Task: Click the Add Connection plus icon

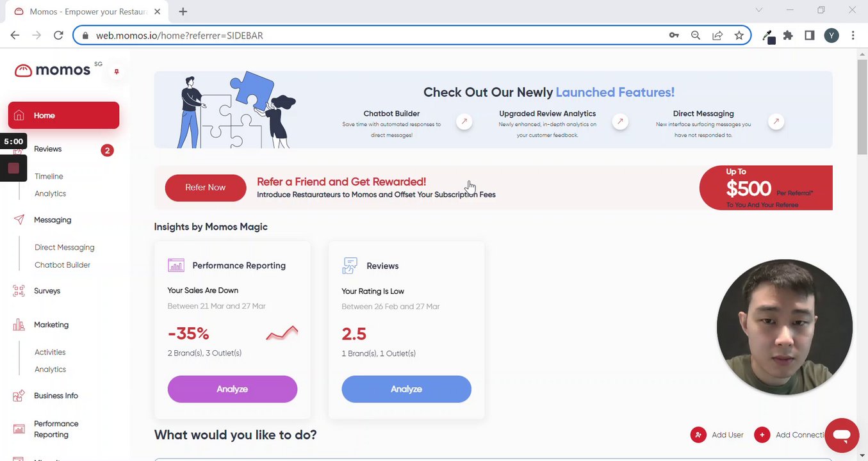Action: [x=762, y=435]
